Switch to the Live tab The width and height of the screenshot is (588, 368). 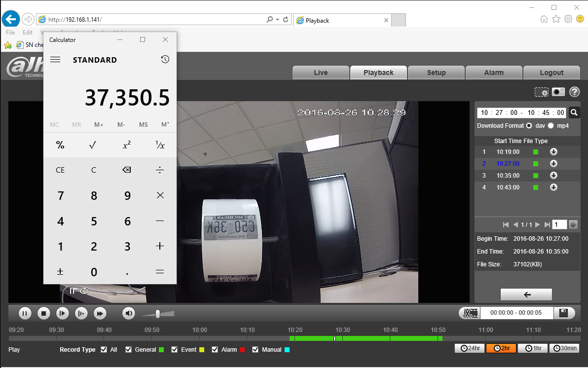tap(321, 73)
